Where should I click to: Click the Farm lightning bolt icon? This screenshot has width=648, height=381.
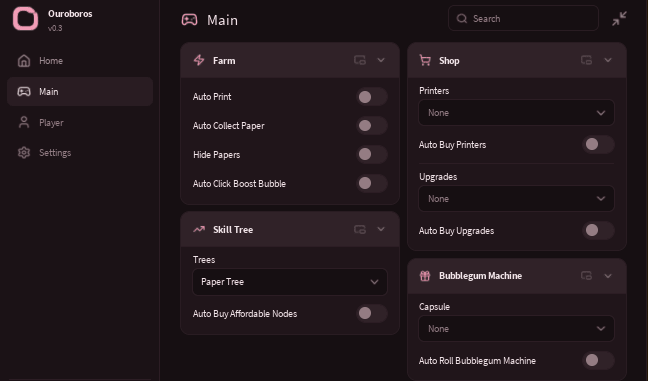point(199,60)
